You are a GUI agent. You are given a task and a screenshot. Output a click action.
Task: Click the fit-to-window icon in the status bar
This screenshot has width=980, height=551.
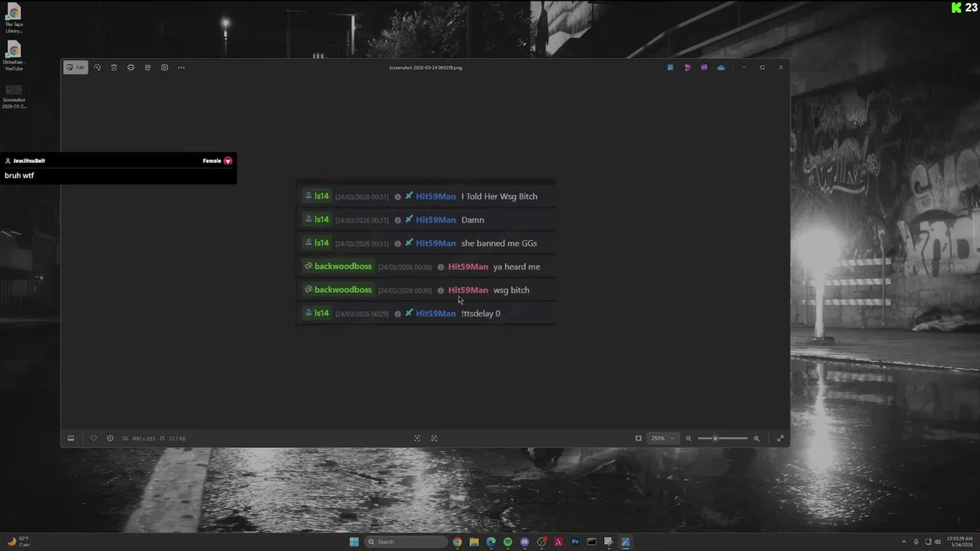417,439
